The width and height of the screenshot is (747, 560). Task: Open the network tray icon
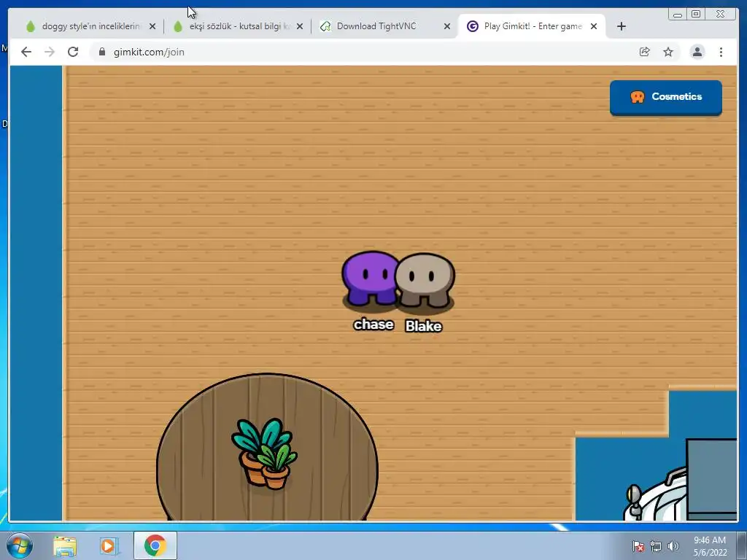(656, 546)
